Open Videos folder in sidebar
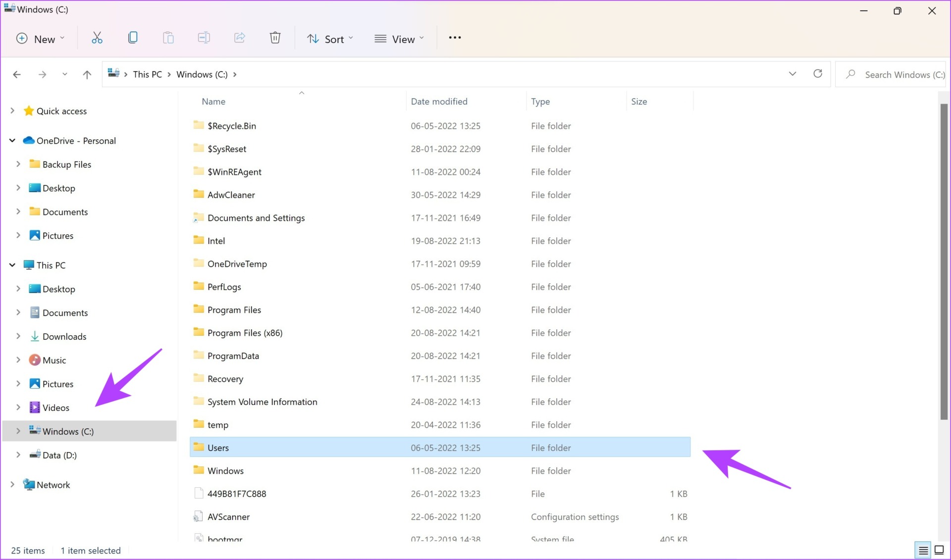951x560 pixels. click(55, 408)
